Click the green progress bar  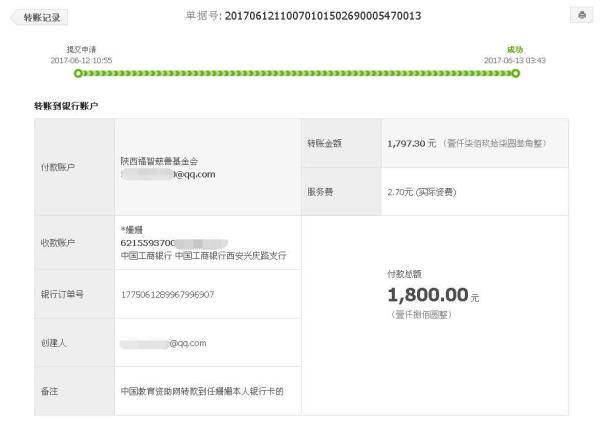297,73
